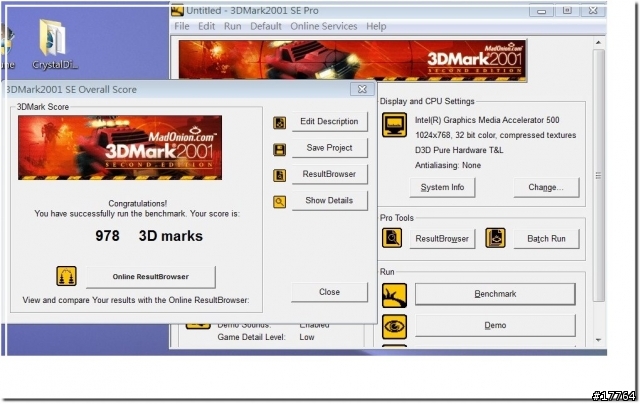Click the Edit Description button
The width and height of the screenshot is (640, 404).
tap(329, 122)
